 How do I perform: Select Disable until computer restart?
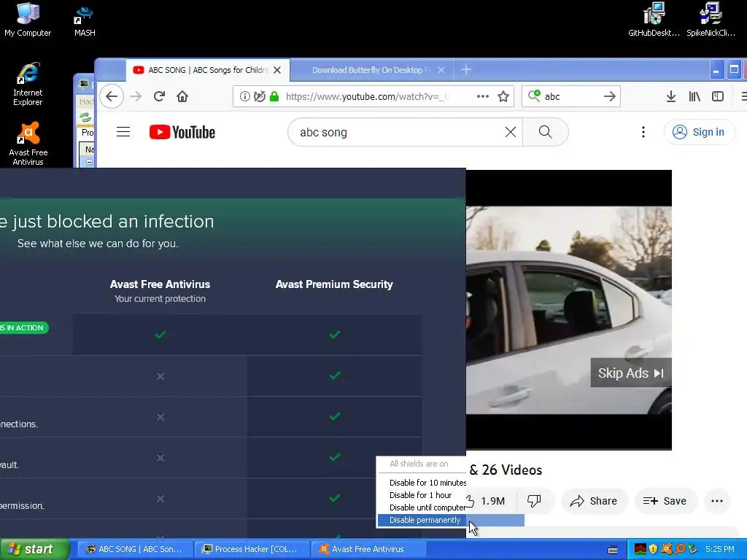tap(427, 507)
